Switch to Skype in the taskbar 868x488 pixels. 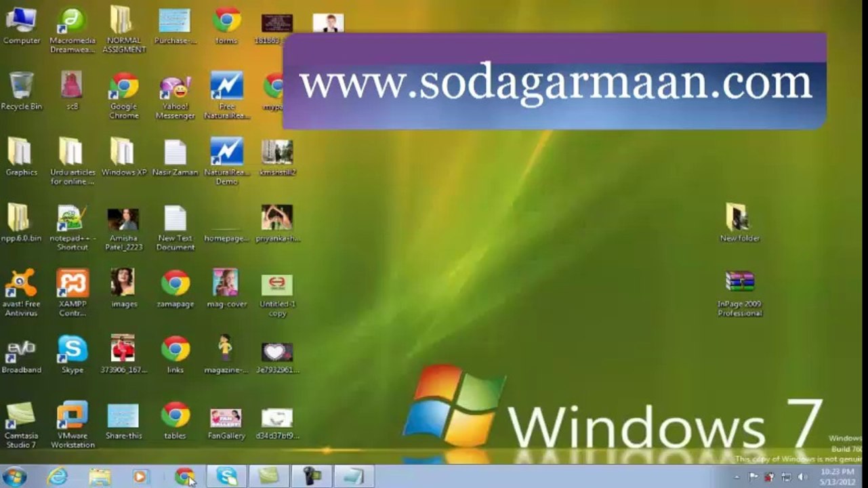(x=226, y=476)
